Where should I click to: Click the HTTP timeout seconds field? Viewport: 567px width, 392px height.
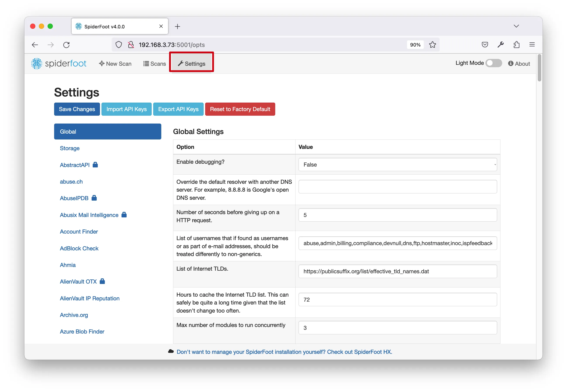[398, 215]
